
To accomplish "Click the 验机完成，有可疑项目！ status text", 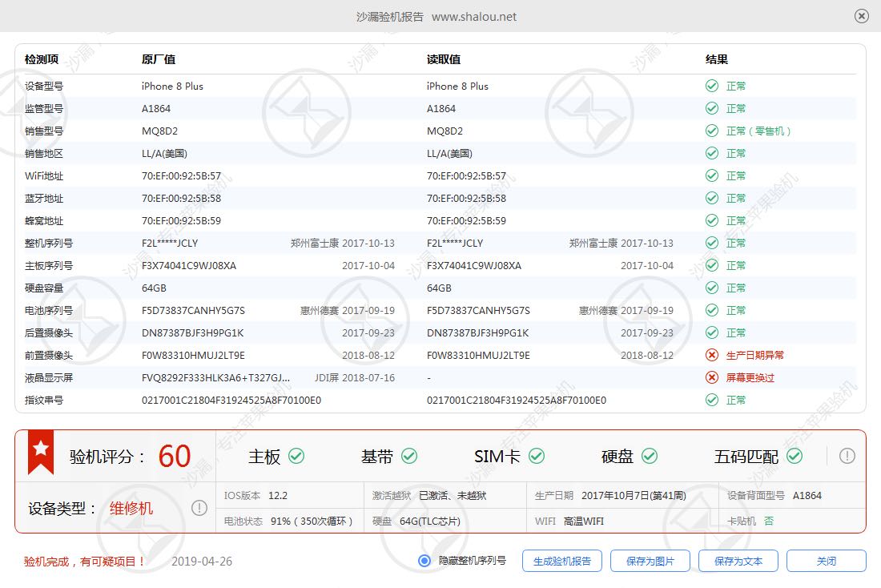I will pos(85,562).
